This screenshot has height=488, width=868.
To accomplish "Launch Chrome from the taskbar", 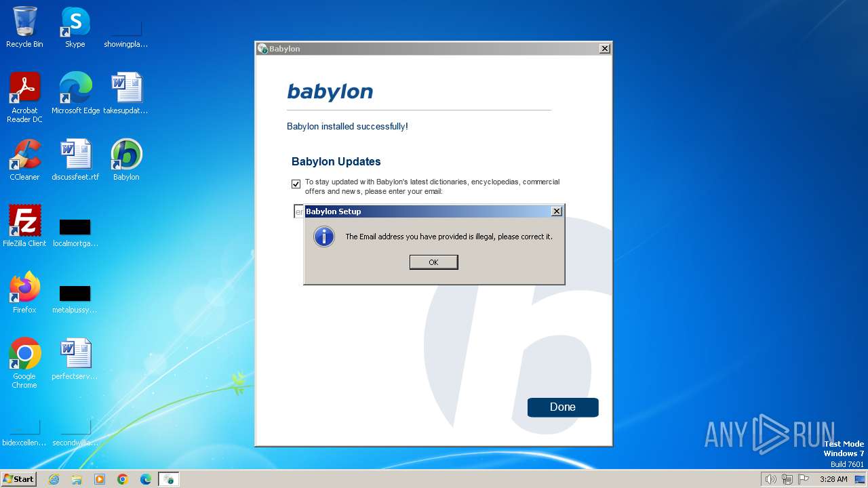I will point(123,479).
